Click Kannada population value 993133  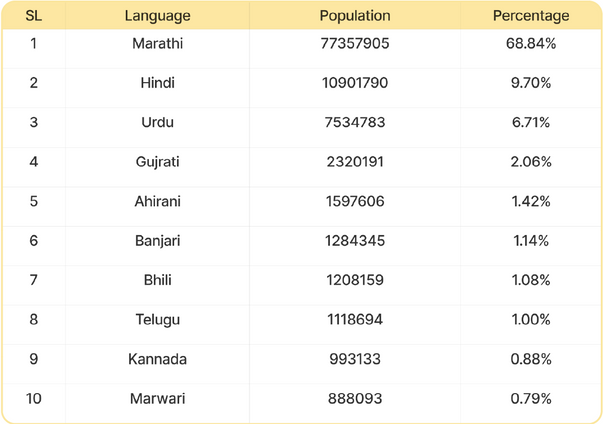pyautogui.click(x=355, y=359)
